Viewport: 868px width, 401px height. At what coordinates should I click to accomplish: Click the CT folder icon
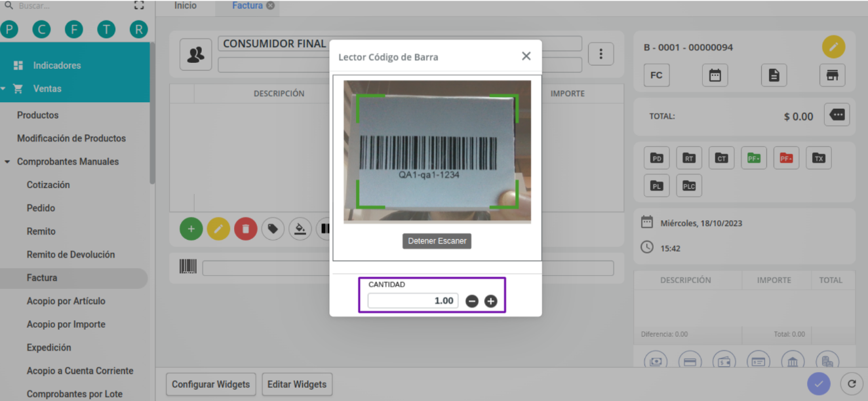pyautogui.click(x=721, y=158)
